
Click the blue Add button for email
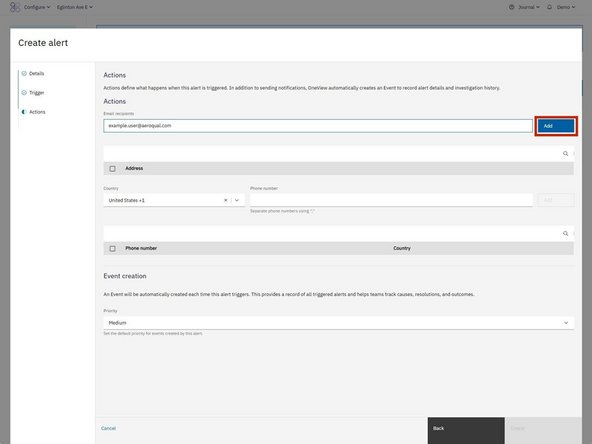click(556, 126)
